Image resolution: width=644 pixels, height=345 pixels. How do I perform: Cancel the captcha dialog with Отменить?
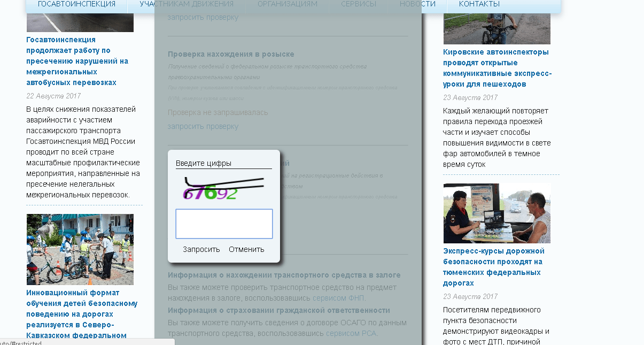point(246,249)
